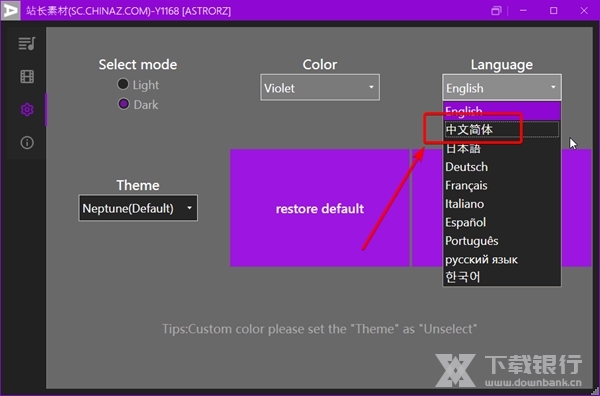Close the ASTRORZ window
Viewport: 600px width, 396px height.
[584, 11]
